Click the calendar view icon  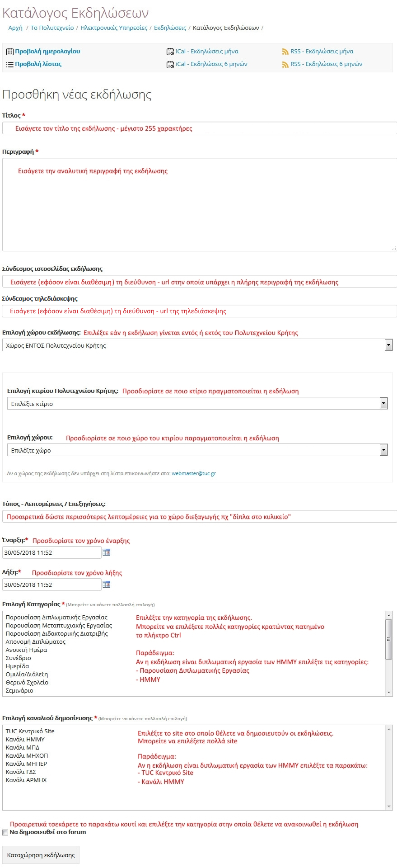(9, 52)
